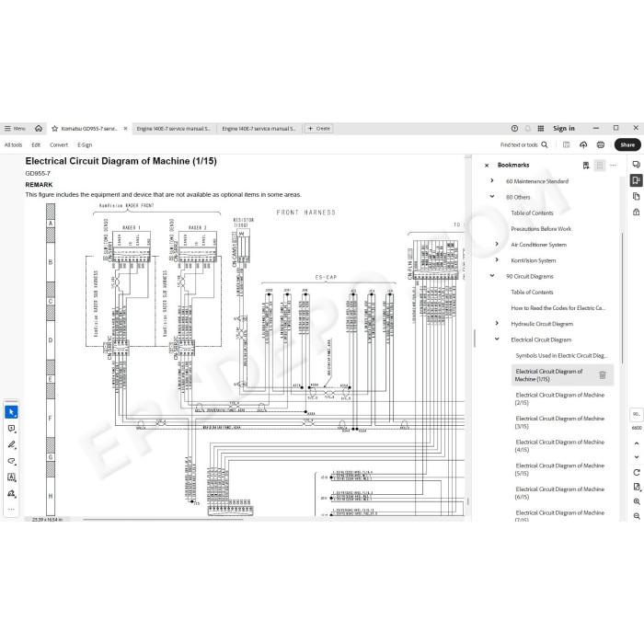
Task: Collapse Electrical Circuit Diagram bookmark
Action: click(x=497, y=339)
